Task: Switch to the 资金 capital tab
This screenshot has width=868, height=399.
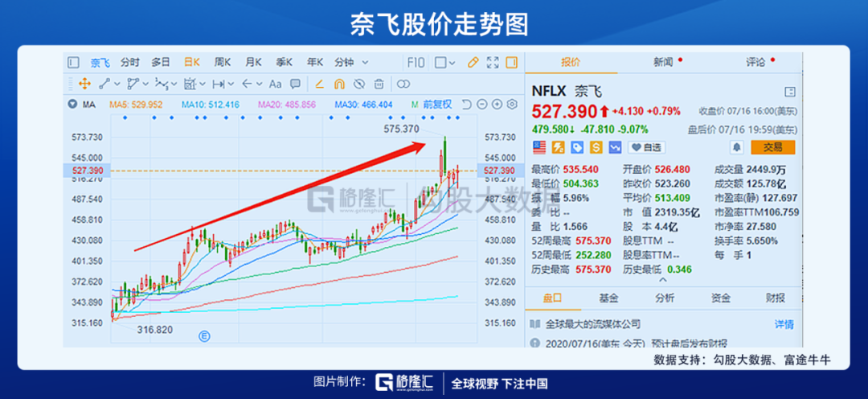Action: click(x=720, y=298)
